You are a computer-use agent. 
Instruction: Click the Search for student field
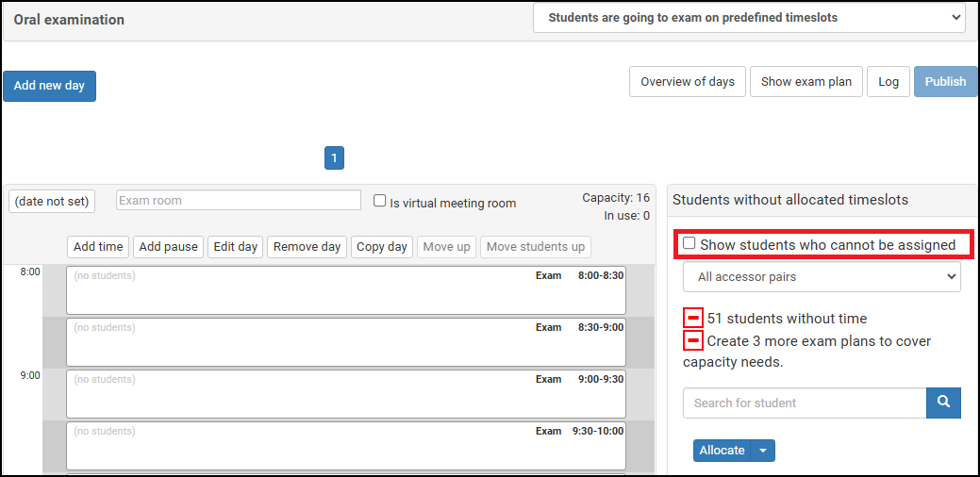click(804, 403)
